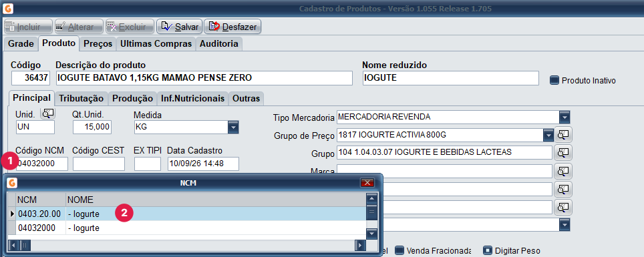This screenshot has width=644, height=257.
Task: Go to the Auditoria tab
Action: 219,43
